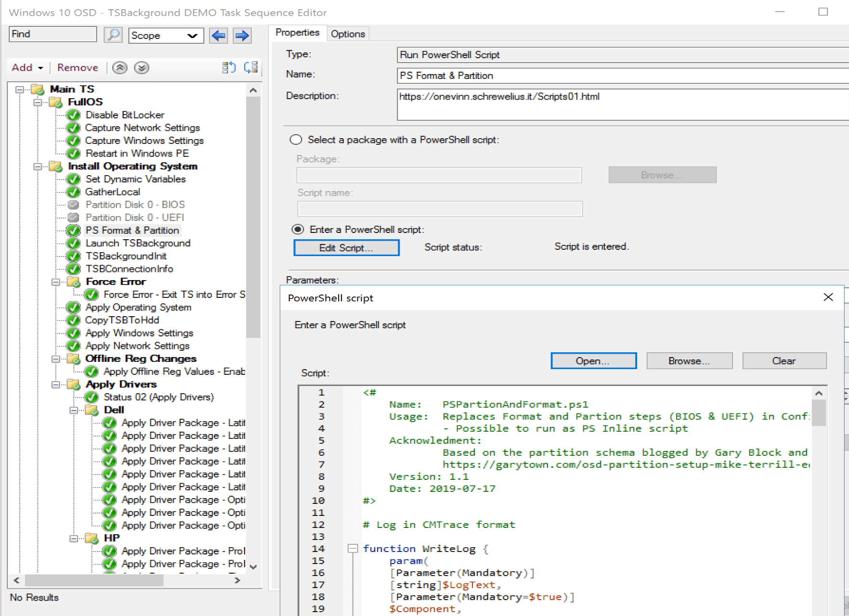The width and height of the screenshot is (849, 616).
Task: Click the green check icon beside Disable BitLocker
Action: click(x=73, y=115)
